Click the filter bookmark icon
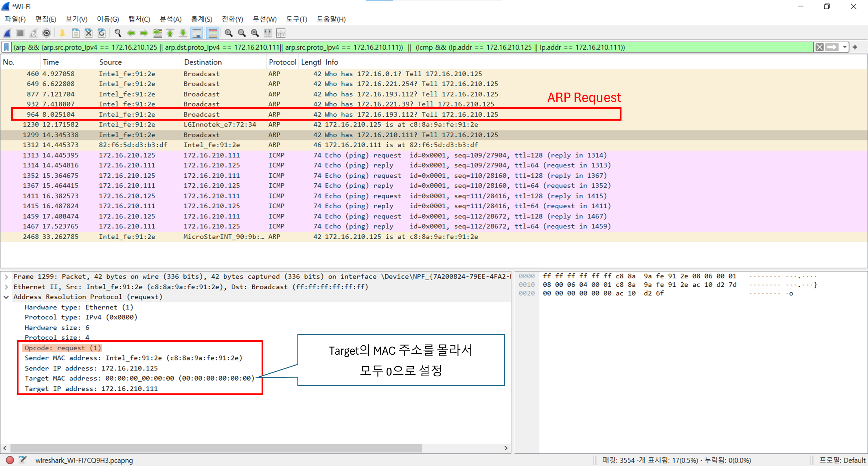This screenshot has width=868, height=466. point(6,47)
